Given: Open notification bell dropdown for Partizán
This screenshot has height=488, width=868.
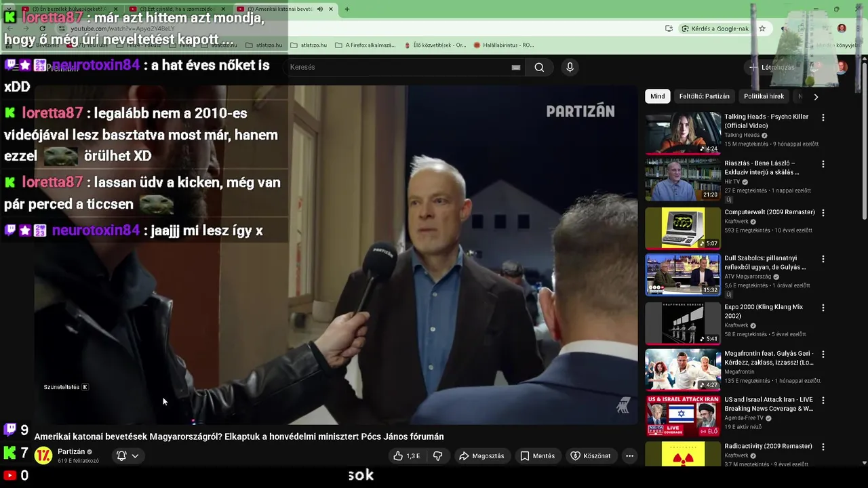Looking at the screenshot, I should click(x=127, y=456).
